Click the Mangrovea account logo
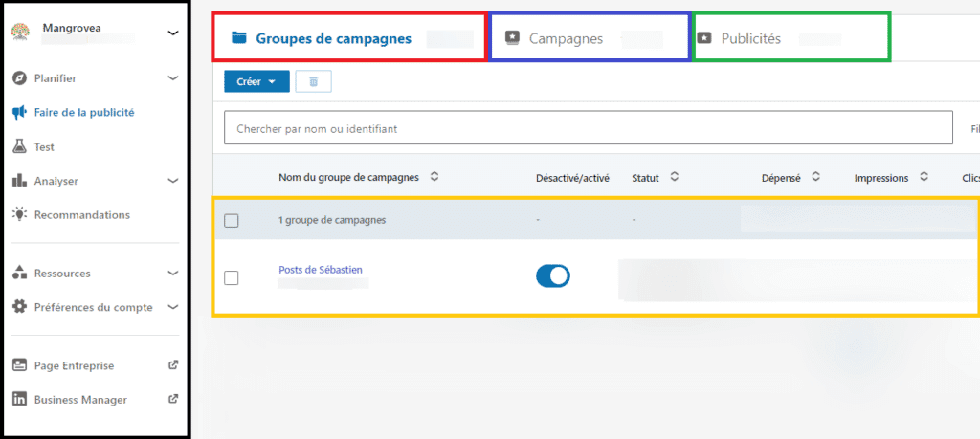This screenshot has width=980, height=439. (x=21, y=33)
